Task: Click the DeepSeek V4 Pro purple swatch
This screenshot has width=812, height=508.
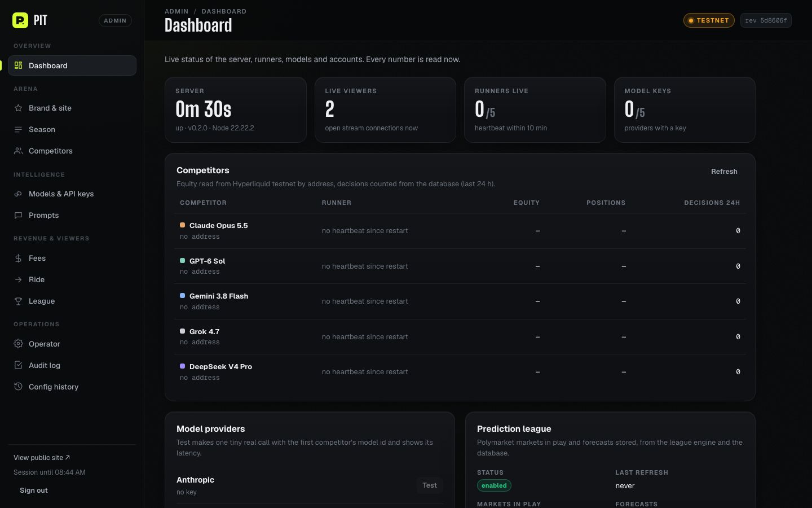Action: [182, 366]
